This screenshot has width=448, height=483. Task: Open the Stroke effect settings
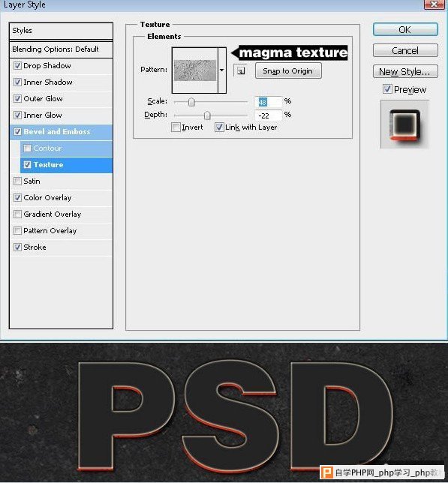tap(61, 247)
